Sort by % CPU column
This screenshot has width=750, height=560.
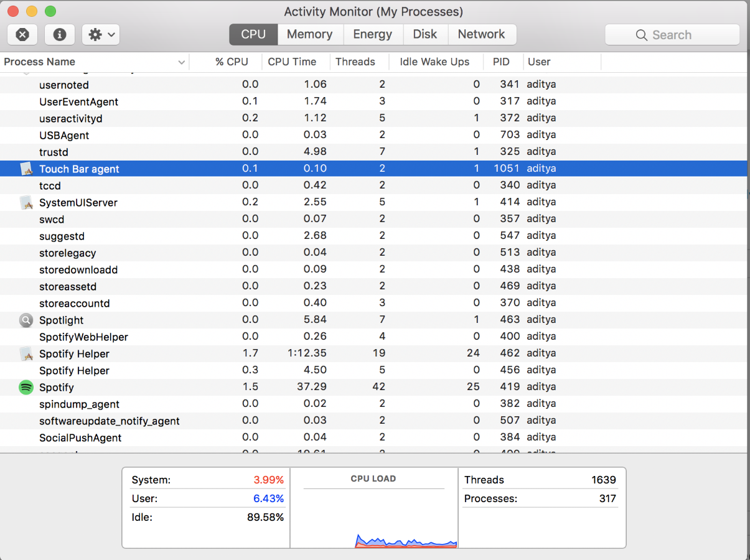pyautogui.click(x=232, y=62)
